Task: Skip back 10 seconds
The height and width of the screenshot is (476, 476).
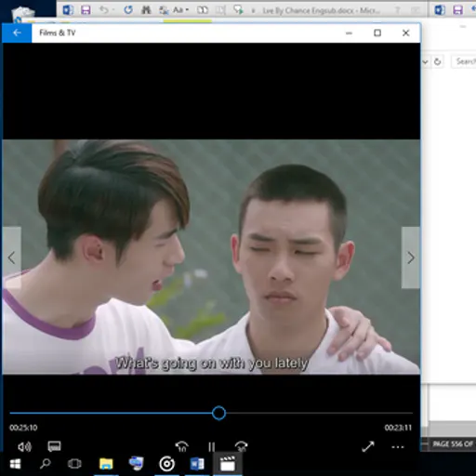Action: [x=182, y=446]
